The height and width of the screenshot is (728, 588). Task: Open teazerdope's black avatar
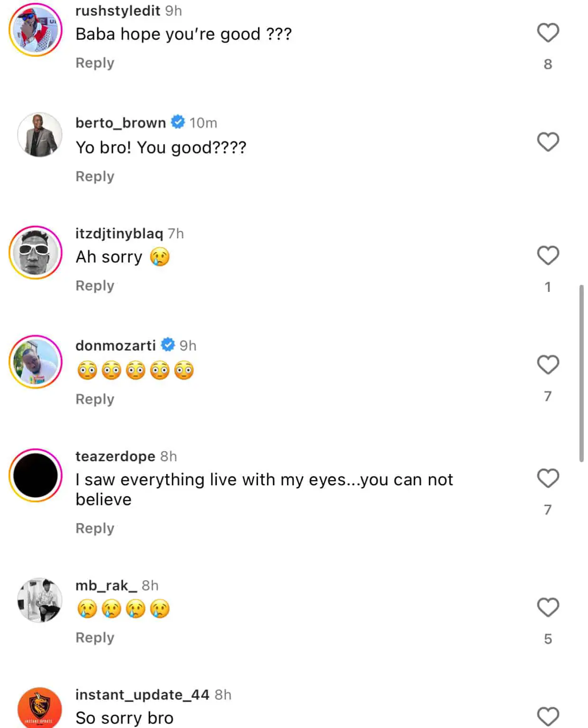tap(36, 475)
